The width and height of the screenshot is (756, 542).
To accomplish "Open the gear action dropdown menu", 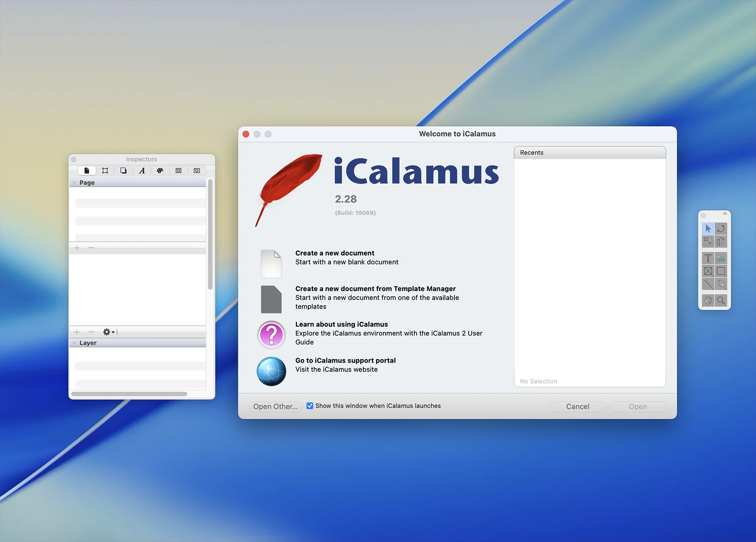I will 109,332.
